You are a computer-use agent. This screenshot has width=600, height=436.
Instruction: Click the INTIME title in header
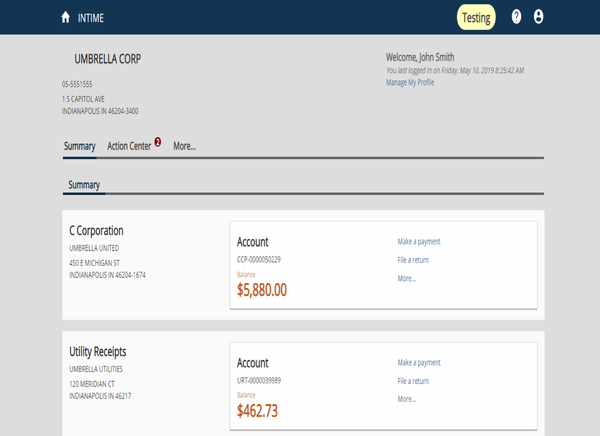(x=91, y=18)
